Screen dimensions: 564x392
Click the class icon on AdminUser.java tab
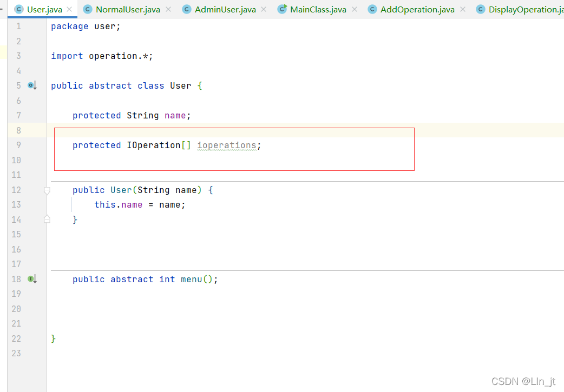(x=186, y=9)
